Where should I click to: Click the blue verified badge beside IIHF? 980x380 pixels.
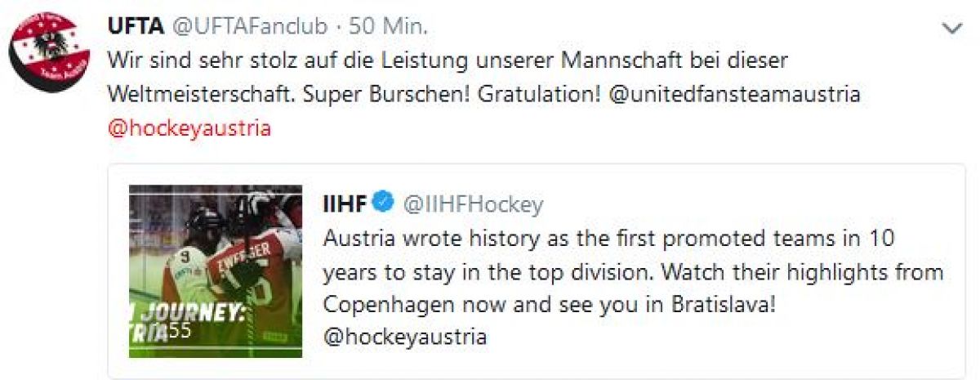(x=384, y=203)
